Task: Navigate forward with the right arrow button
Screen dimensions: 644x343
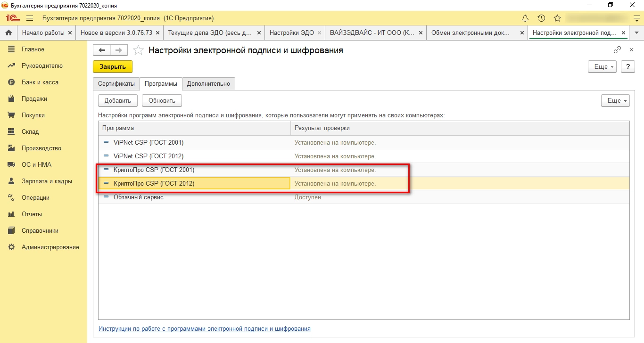Action: (119, 50)
